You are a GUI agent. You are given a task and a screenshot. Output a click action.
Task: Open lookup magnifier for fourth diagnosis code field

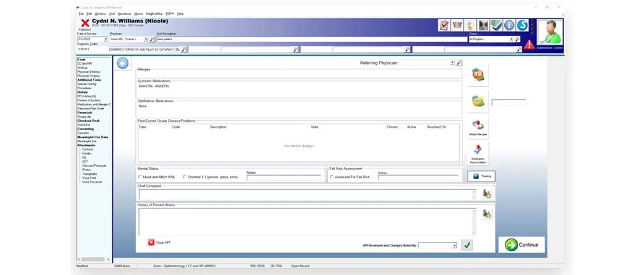pos(519,50)
